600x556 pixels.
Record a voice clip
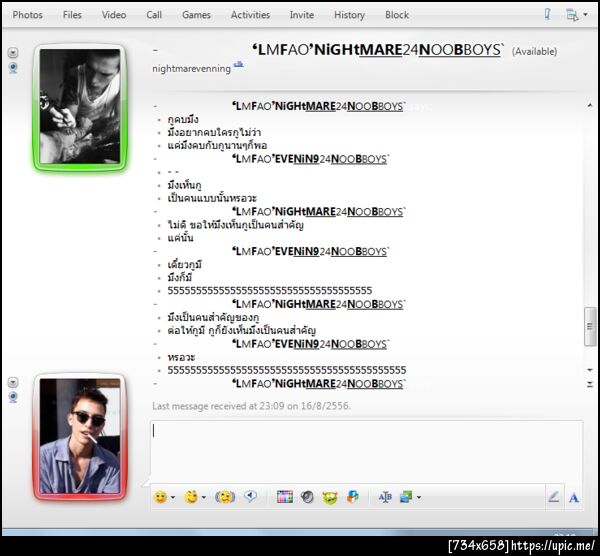pyautogui.click(x=251, y=497)
